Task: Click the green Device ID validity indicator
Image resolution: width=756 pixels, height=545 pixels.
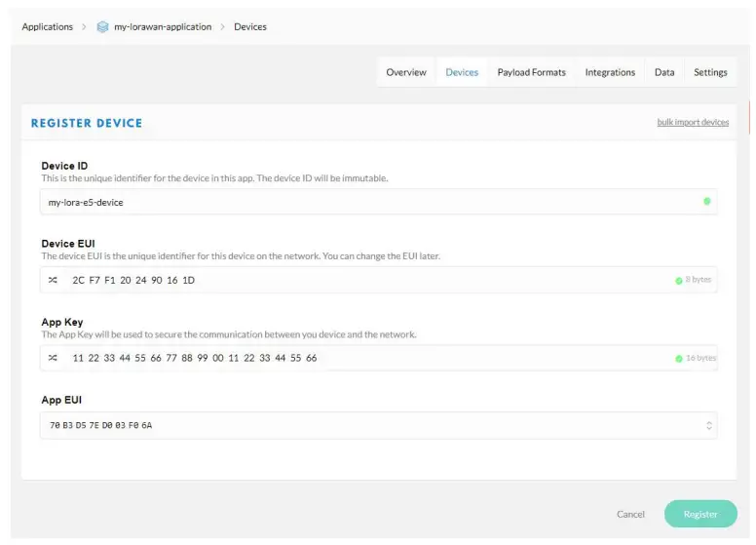Action: coord(706,202)
